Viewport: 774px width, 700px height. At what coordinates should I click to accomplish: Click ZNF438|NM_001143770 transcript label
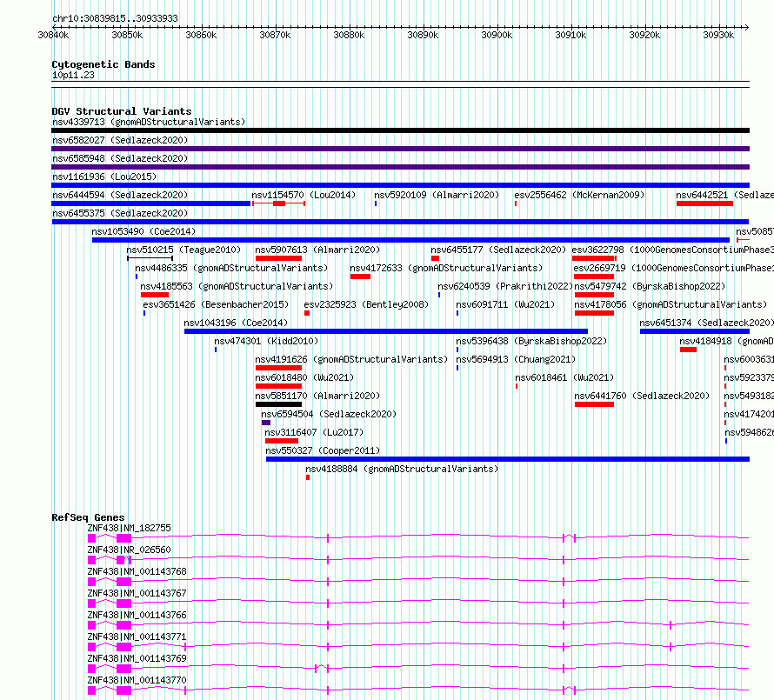tap(137, 680)
